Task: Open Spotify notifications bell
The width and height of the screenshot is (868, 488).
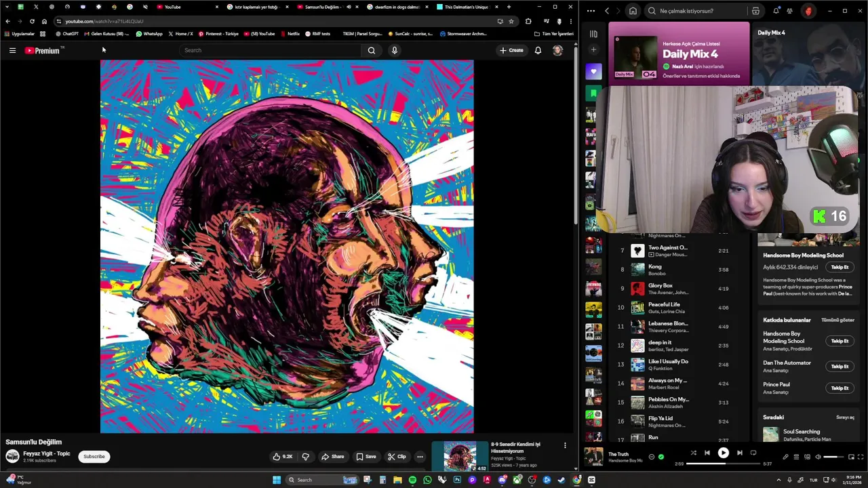Action: [776, 11]
